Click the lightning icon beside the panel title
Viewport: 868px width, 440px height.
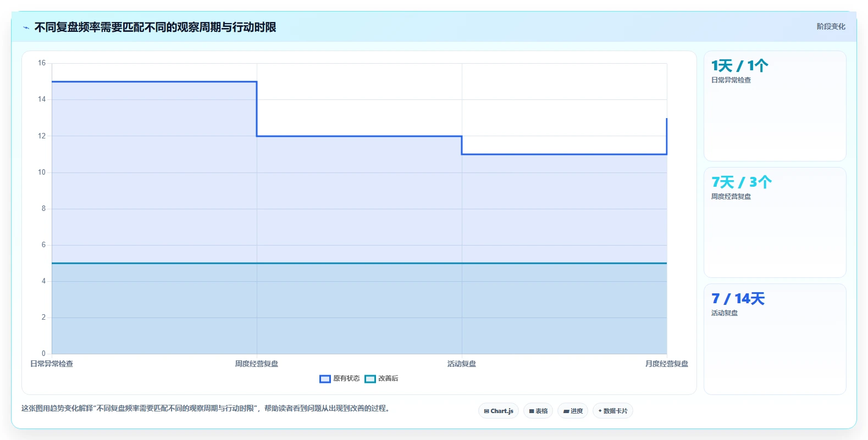tap(26, 27)
